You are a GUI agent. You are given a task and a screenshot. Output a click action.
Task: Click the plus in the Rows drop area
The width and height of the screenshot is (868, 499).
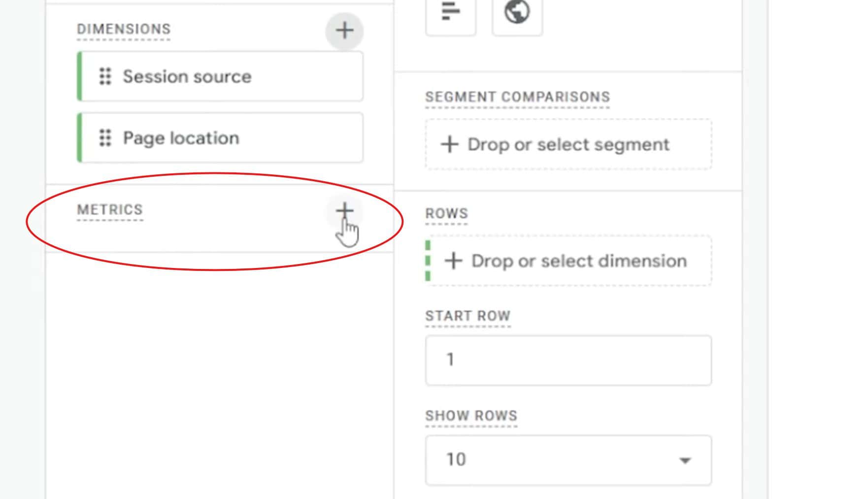point(454,261)
